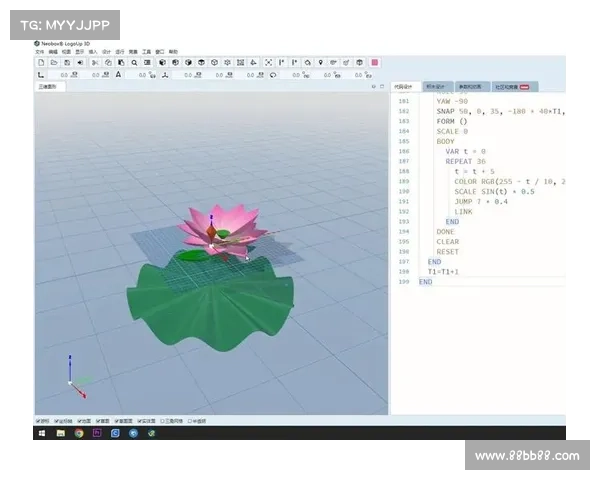
Task: Click the import arrow toolbar icon
Action: [x=80, y=62]
